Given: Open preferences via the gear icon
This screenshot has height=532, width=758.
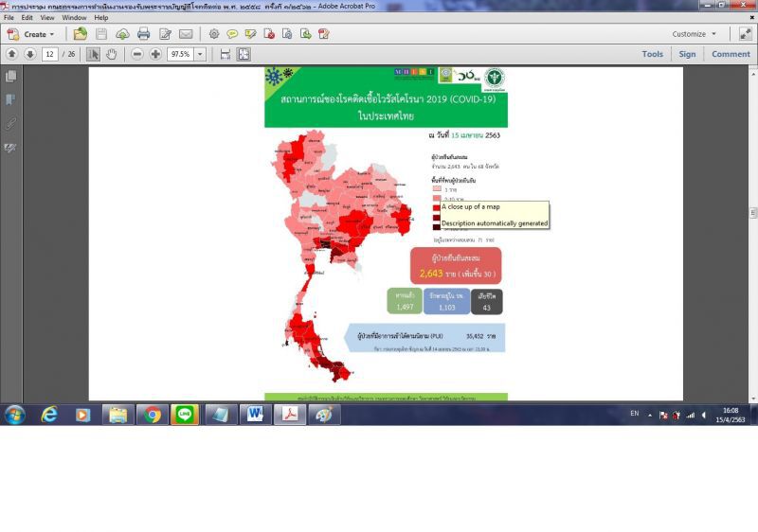Looking at the screenshot, I should [214, 34].
